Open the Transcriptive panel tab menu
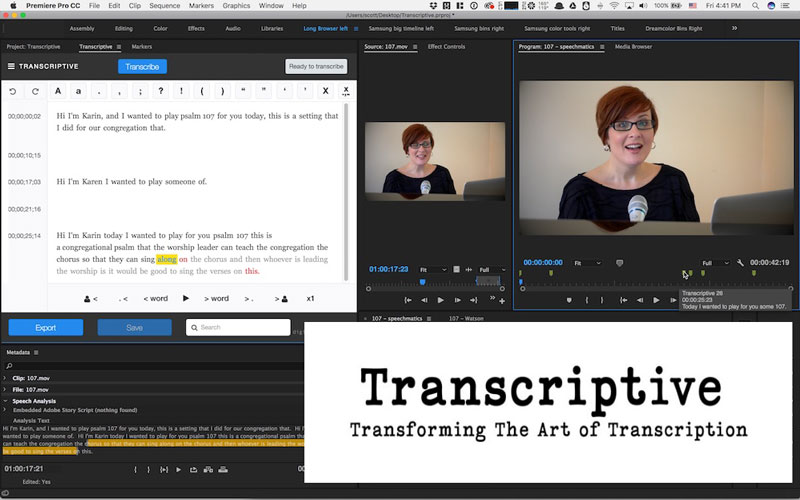The width and height of the screenshot is (800, 500). 119,46
